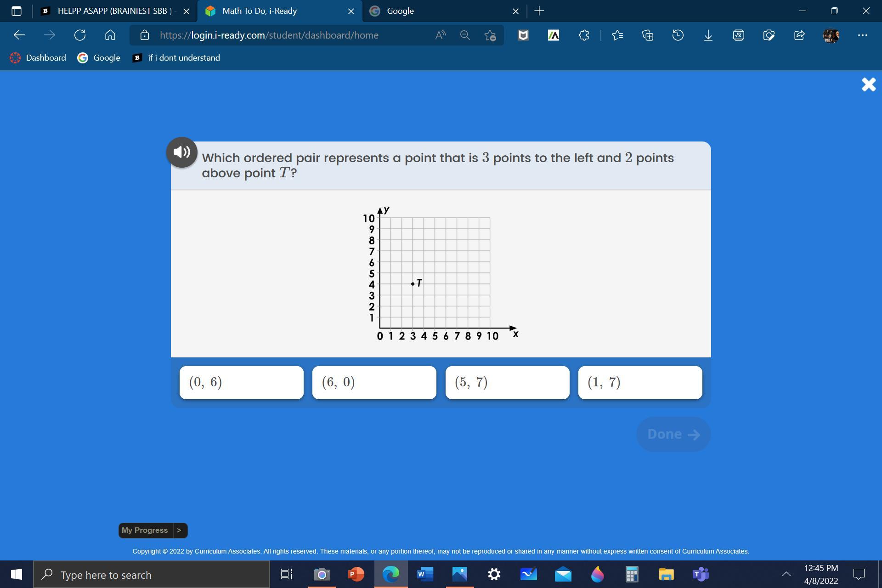Open browser downloads panel
Image resolution: width=882 pixels, height=588 pixels.
click(x=708, y=35)
